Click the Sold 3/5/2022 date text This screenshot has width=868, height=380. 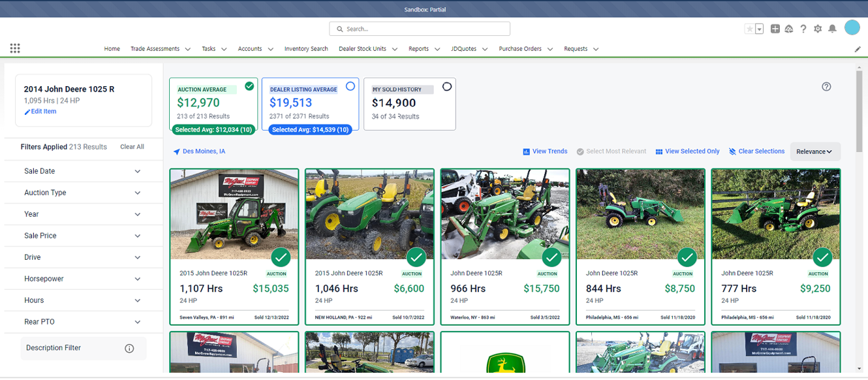point(545,318)
